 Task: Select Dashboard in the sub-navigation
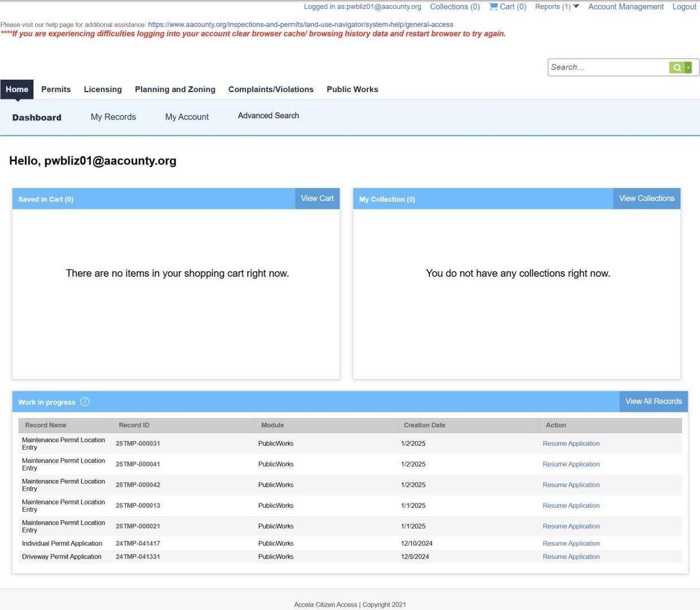click(x=37, y=117)
